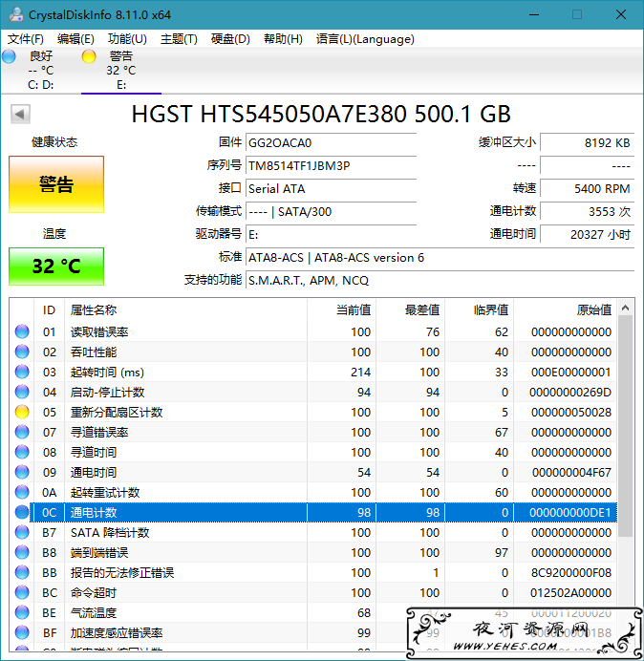644x661 pixels.
Task: Click status icon of row 01 读取错误率
Action: click(22, 331)
